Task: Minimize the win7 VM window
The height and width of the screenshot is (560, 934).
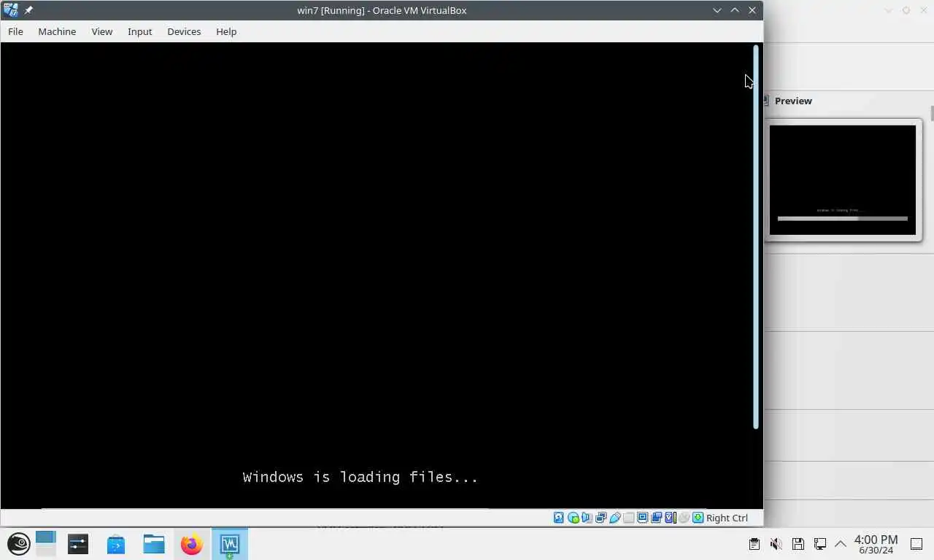Action: 717,10
